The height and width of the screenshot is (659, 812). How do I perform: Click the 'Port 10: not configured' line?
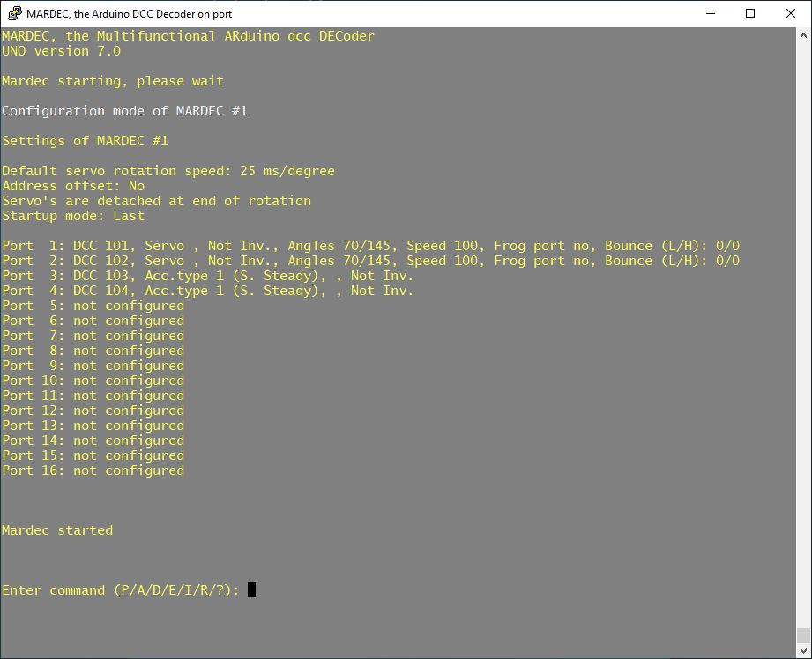tap(93, 381)
